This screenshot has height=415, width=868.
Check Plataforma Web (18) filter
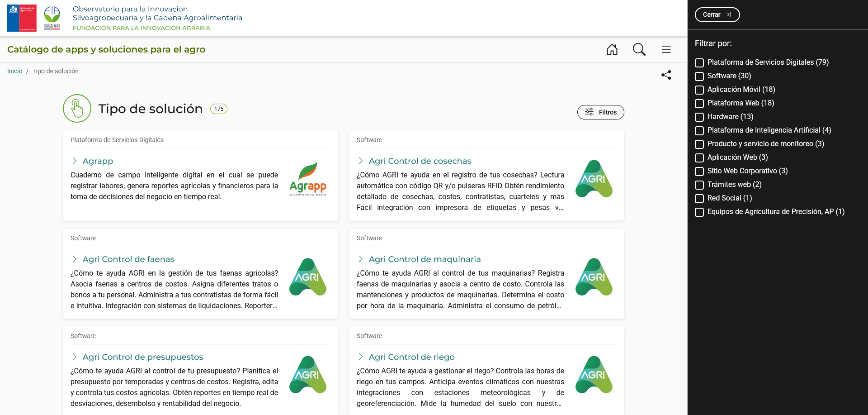click(x=699, y=104)
